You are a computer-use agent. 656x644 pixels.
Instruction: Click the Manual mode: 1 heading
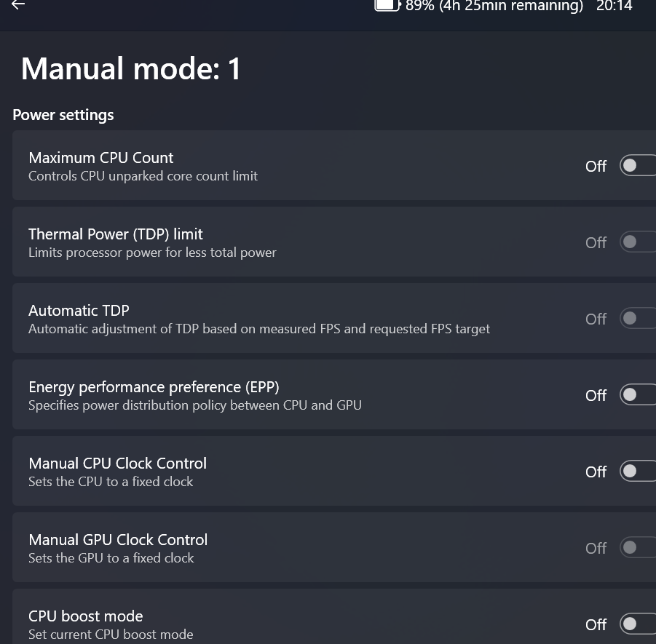[x=130, y=68]
